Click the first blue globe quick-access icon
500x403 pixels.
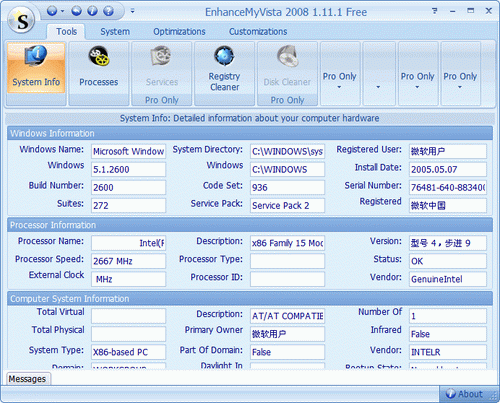click(x=52, y=11)
